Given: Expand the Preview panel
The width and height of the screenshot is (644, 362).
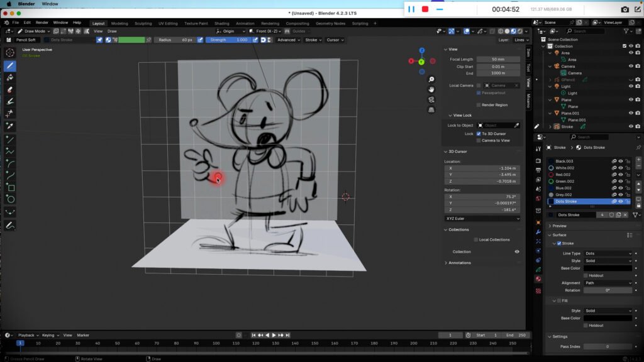Looking at the screenshot, I should [559, 226].
